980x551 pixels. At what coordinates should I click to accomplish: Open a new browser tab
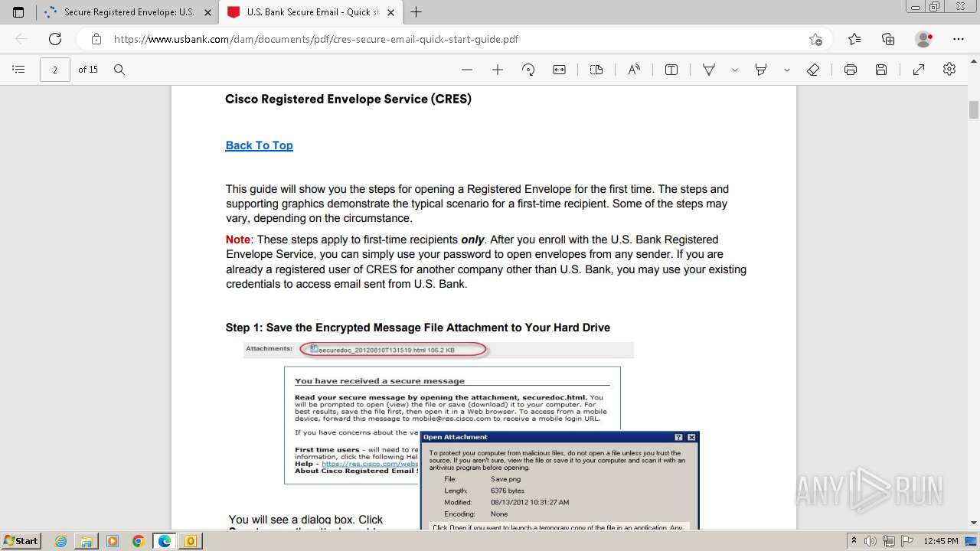tap(416, 12)
